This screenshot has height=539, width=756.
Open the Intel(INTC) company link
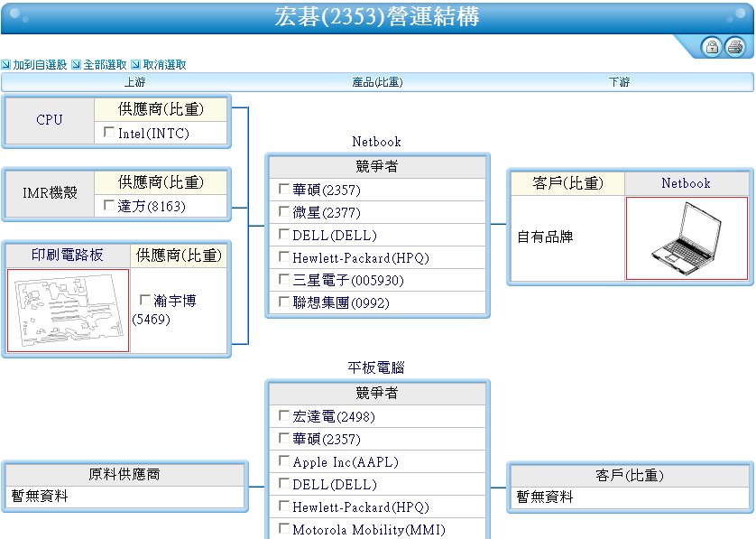153,134
